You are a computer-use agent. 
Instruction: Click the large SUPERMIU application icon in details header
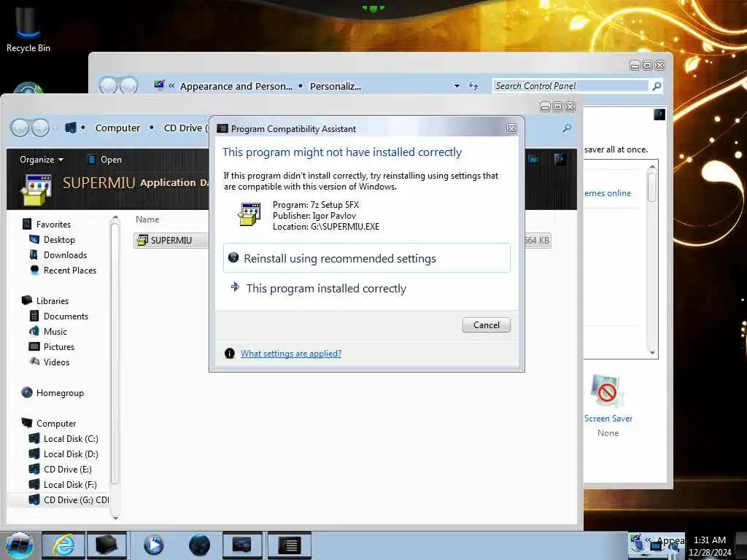coord(36,190)
